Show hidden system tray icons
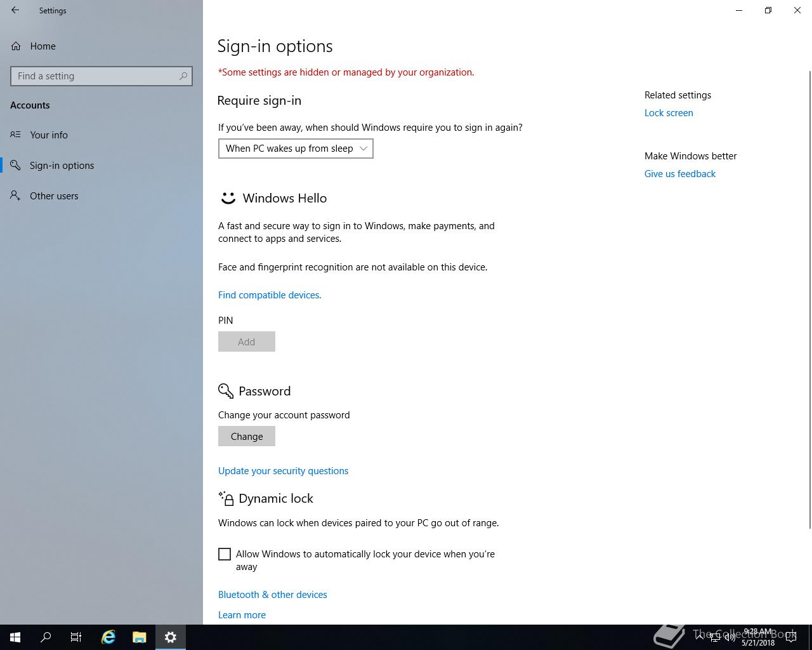 [x=700, y=637]
